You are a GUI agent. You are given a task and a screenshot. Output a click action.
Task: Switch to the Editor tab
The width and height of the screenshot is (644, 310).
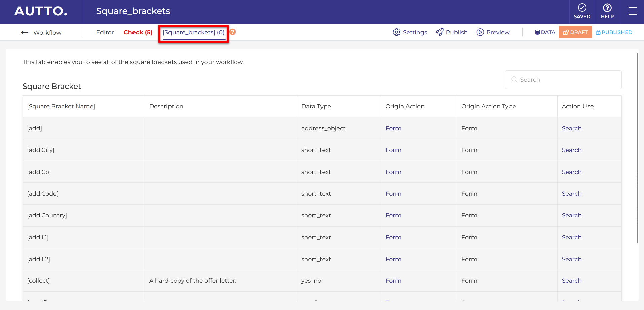tap(105, 32)
